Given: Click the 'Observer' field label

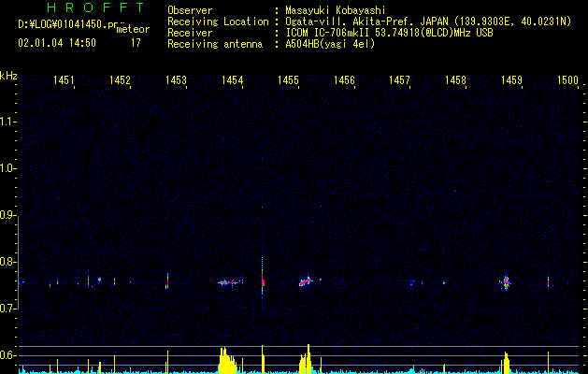Looking at the screenshot, I should 190,10.
